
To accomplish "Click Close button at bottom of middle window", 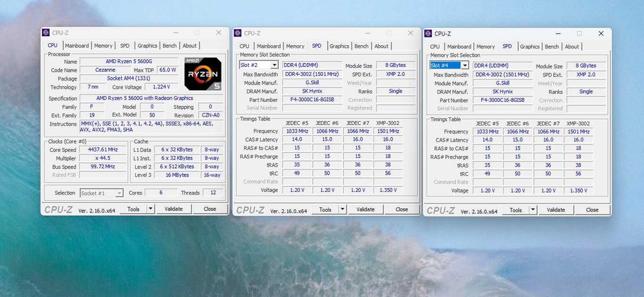I will (x=401, y=209).
